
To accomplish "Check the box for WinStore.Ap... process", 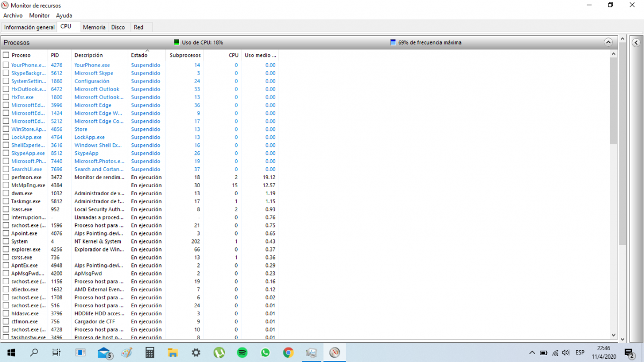I will click(6, 129).
